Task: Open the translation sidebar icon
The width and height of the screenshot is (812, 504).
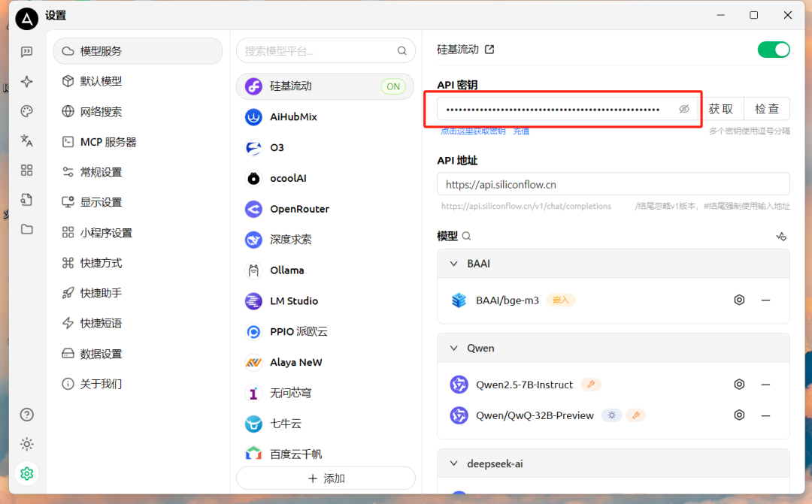Action: [x=27, y=140]
